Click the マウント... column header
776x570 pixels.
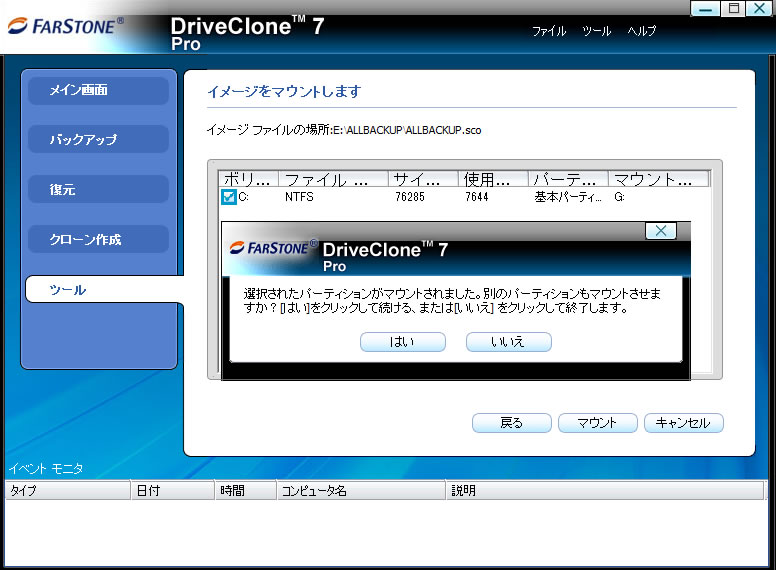(x=659, y=179)
